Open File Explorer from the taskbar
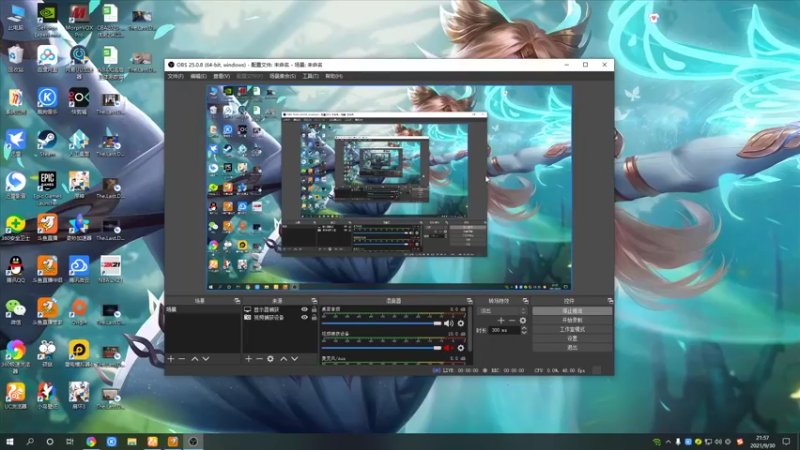Screen dimensions: 800x450 [132, 442]
